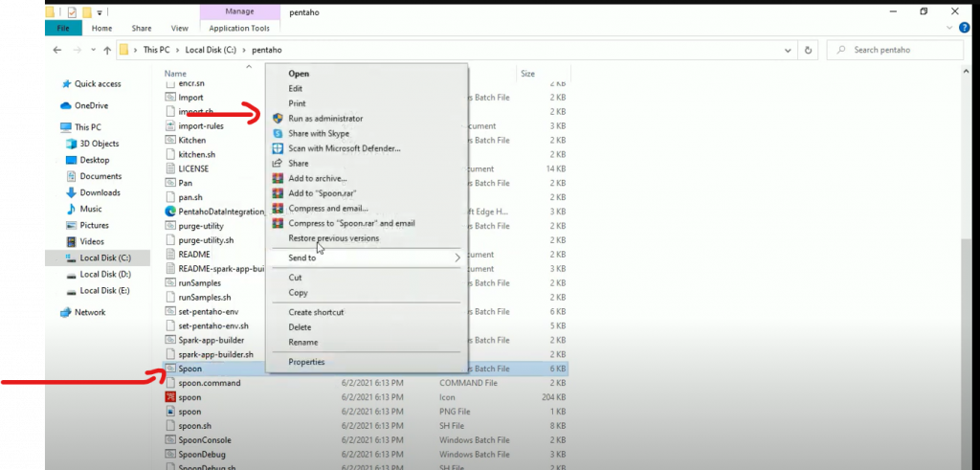Click This PC in the address breadcrumb
The width and height of the screenshot is (980, 470).
point(157,50)
